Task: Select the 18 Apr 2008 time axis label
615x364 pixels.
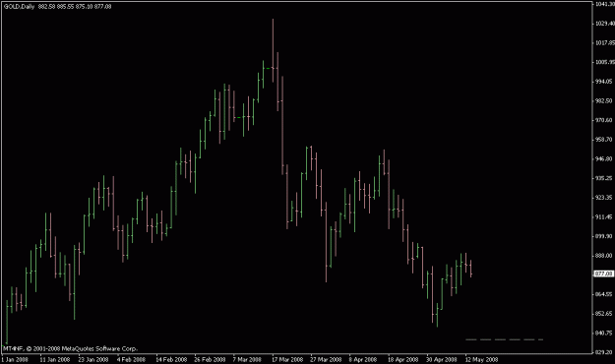Action: pyautogui.click(x=403, y=359)
